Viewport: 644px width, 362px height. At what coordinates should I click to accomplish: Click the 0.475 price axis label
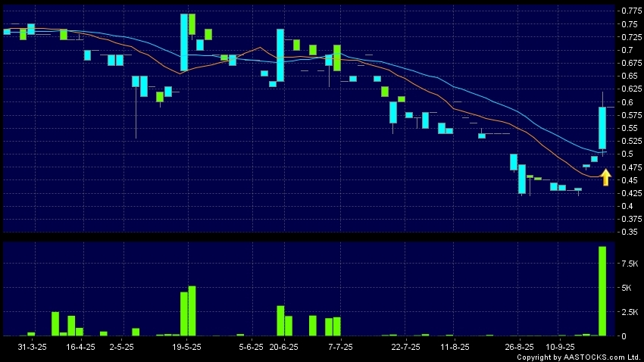632,167
